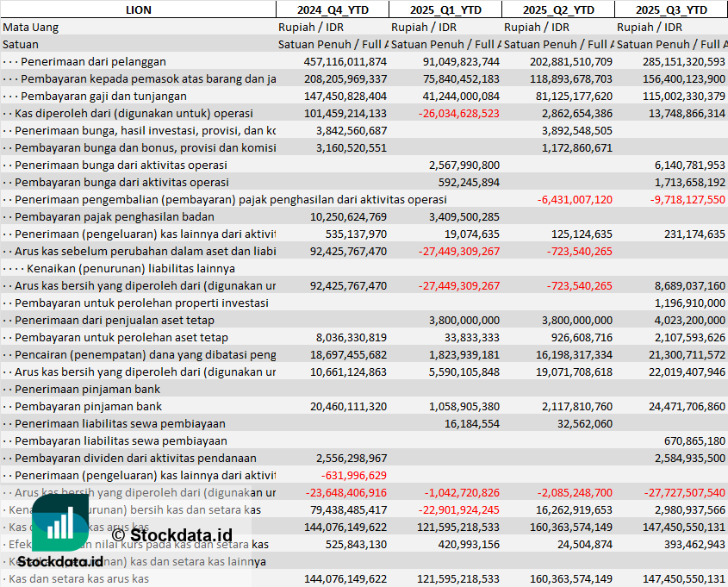
Task: Select Pembayaran pajak penghasilan badan label
Action: tap(115, 217)
